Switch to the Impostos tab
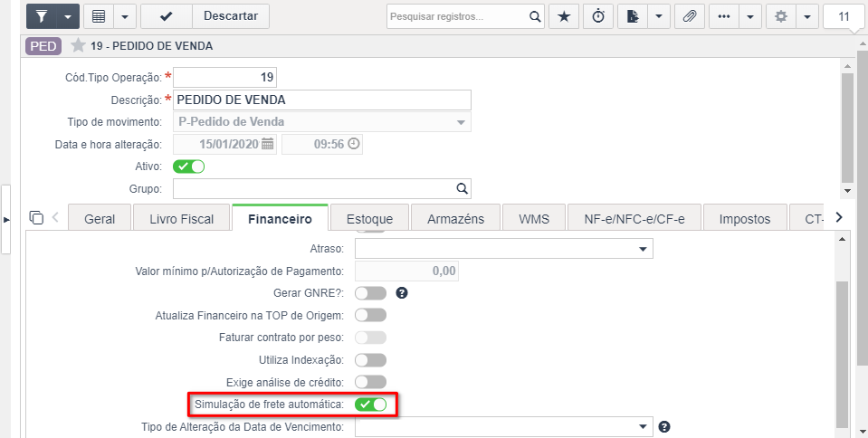Screen dimensions: 868x438 [745, 219]
